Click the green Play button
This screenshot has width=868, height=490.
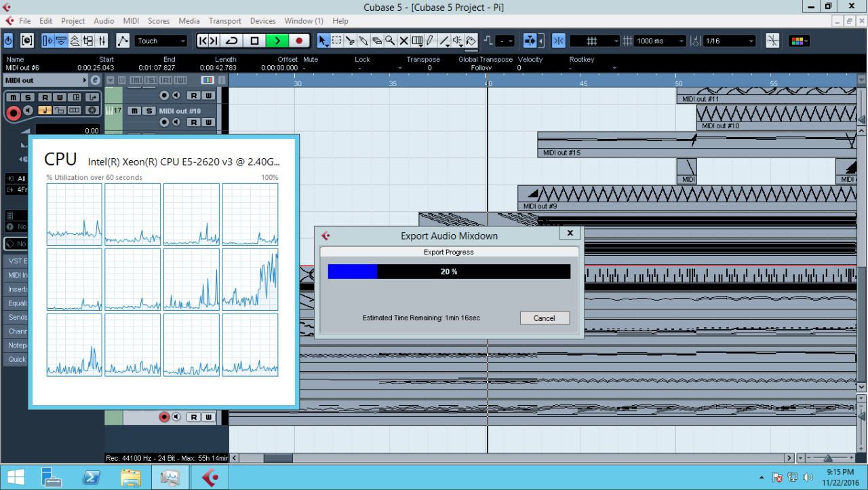tap(277, 41)
